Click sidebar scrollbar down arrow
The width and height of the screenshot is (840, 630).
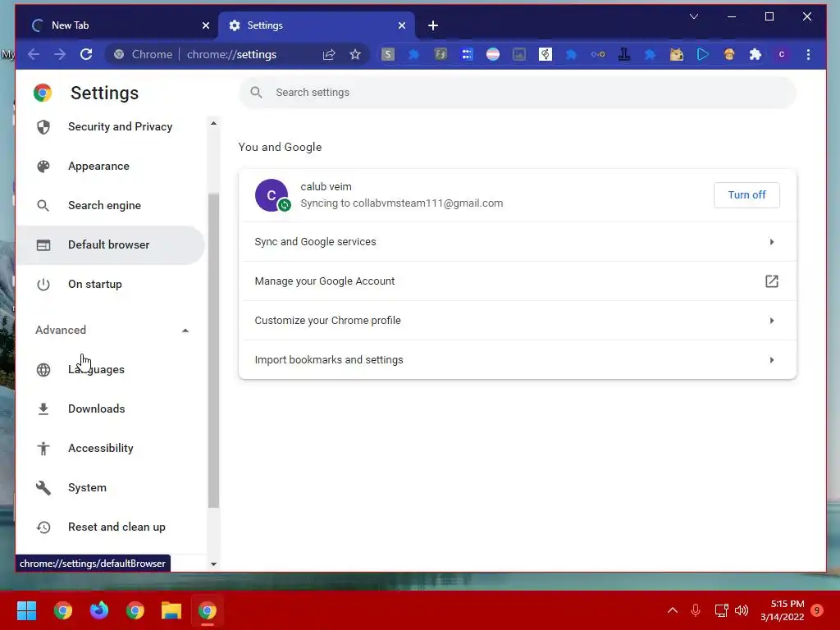pyautogui.click(x=213, y=564)
